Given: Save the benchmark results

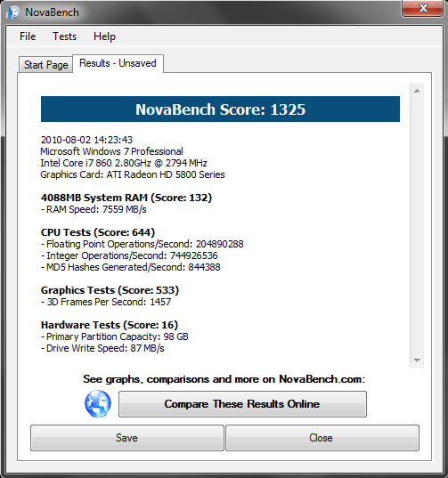Looking at the screenshot, I should tap(127, 438).
